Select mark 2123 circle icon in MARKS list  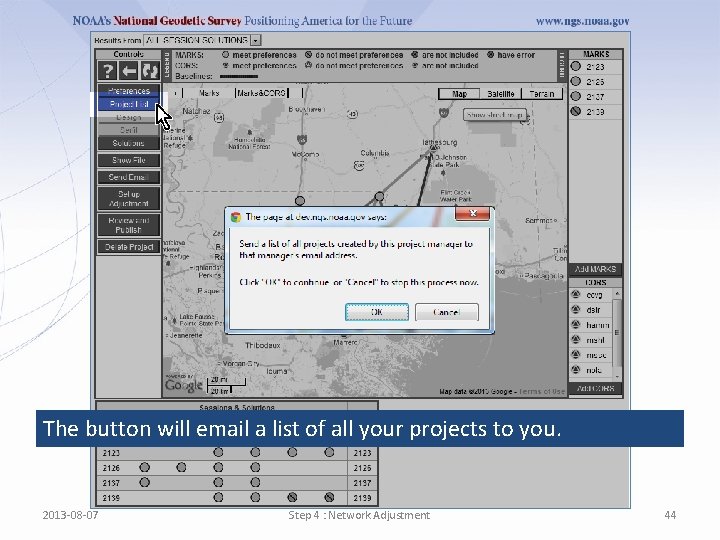tap(575, 66)
